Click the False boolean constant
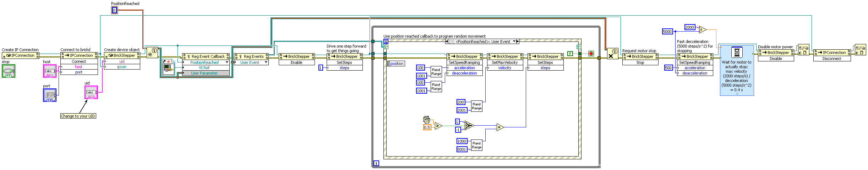This screenshot has width=868, height=170. 570,54
